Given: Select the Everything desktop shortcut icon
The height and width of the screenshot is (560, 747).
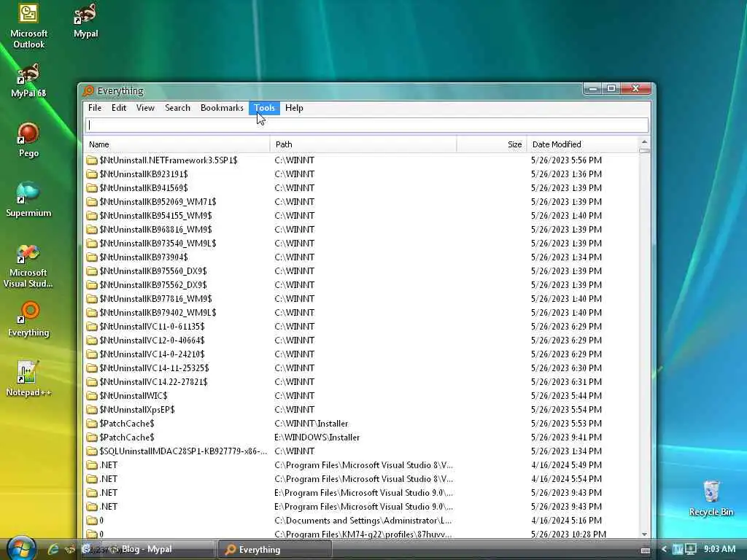Looking at the screenshot, I should pyautogui.click(x=28, y=319).
